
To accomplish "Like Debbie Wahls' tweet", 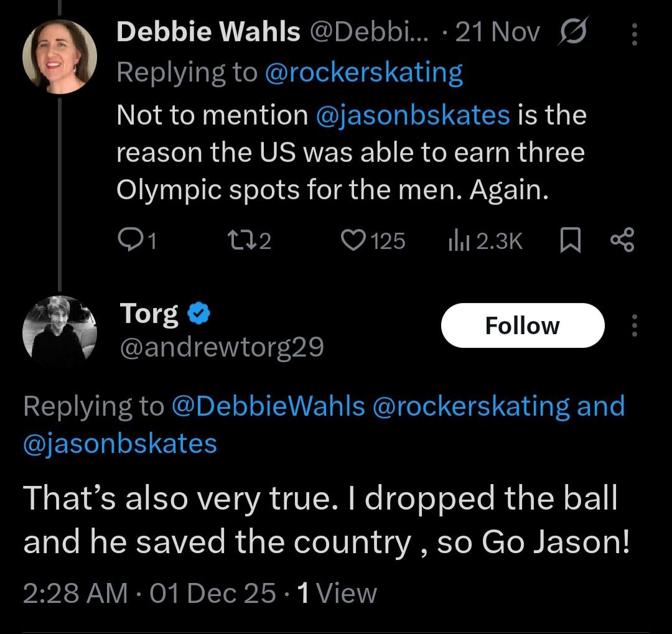I will click(x=353, y=240).
